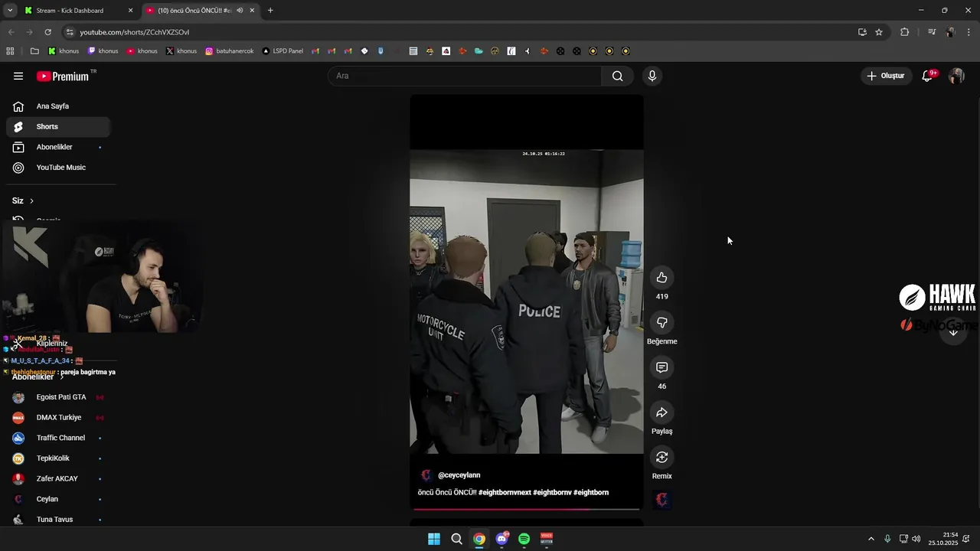The width and height of the screenshot is (980, 551).
Task: Open Windows Start menu
Action: pos(434,539)
